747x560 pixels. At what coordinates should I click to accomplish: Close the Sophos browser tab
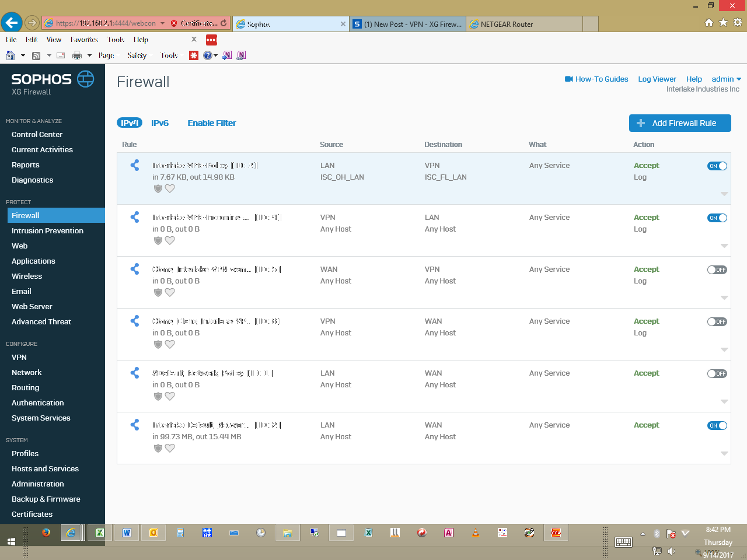[x=343, y=24]
